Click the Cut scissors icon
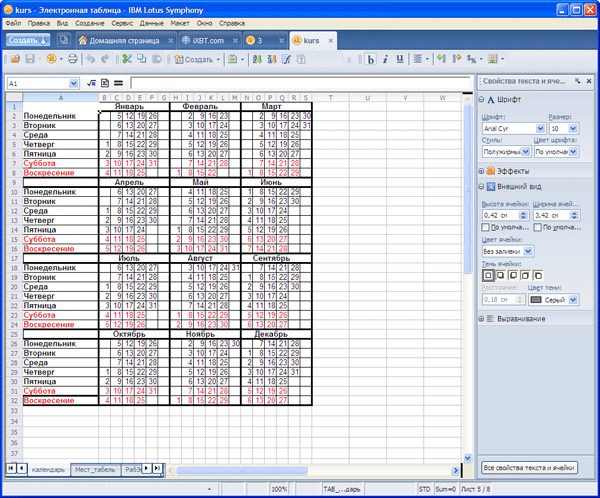600x498 pixels. [127, 59]
